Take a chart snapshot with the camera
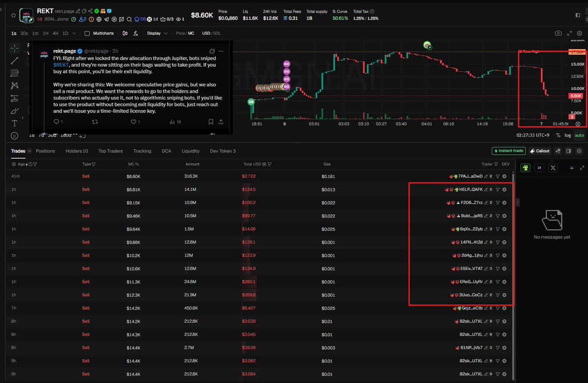The width and height of the screenshot is (588, 383). pos(558,33)
